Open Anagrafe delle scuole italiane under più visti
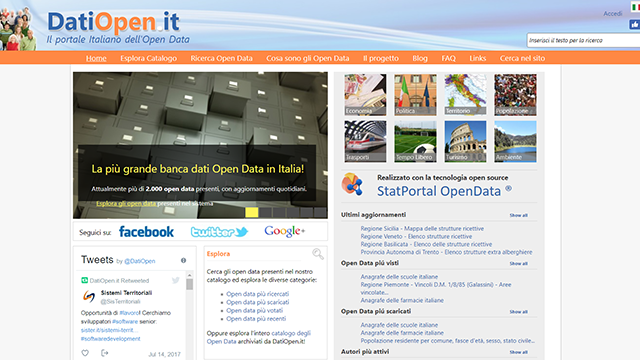The height and width of the screenshot is (360, 640). point(399,277)
